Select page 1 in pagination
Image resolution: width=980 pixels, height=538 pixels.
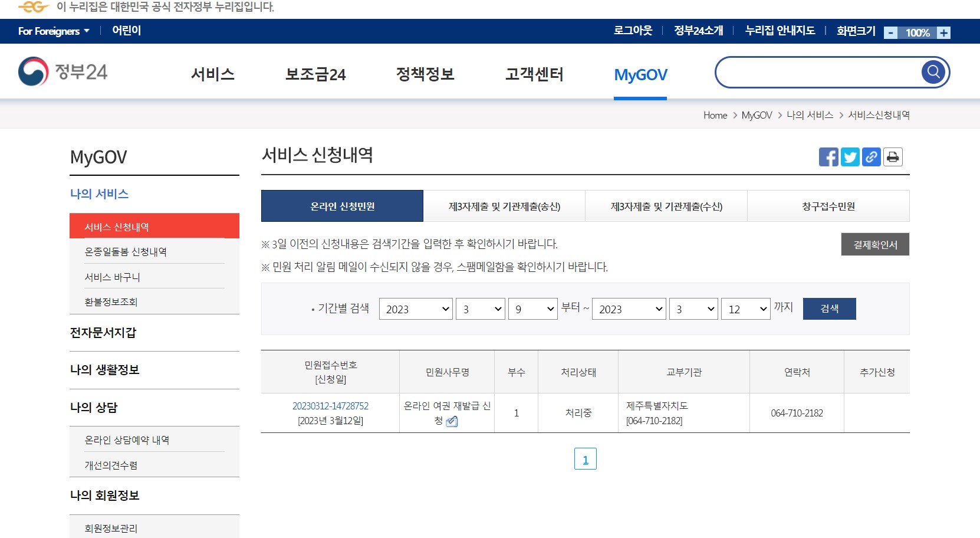(x=586, y=458)
